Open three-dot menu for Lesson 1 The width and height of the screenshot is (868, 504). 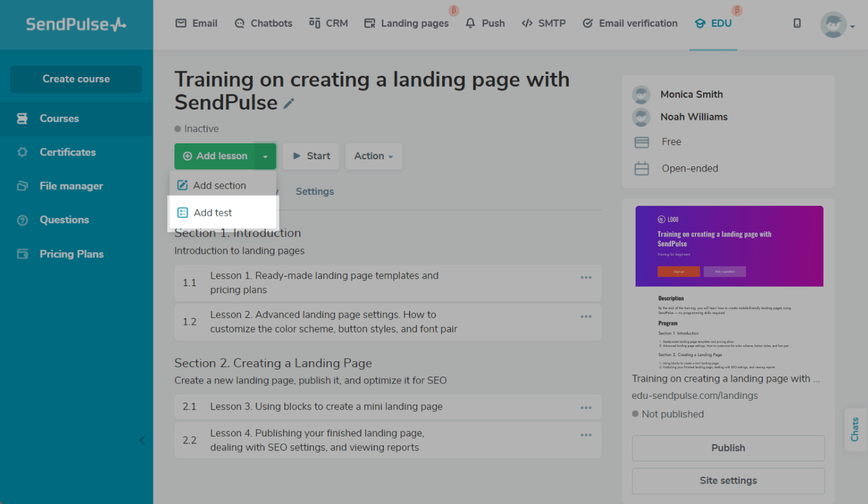pos(586,278)
